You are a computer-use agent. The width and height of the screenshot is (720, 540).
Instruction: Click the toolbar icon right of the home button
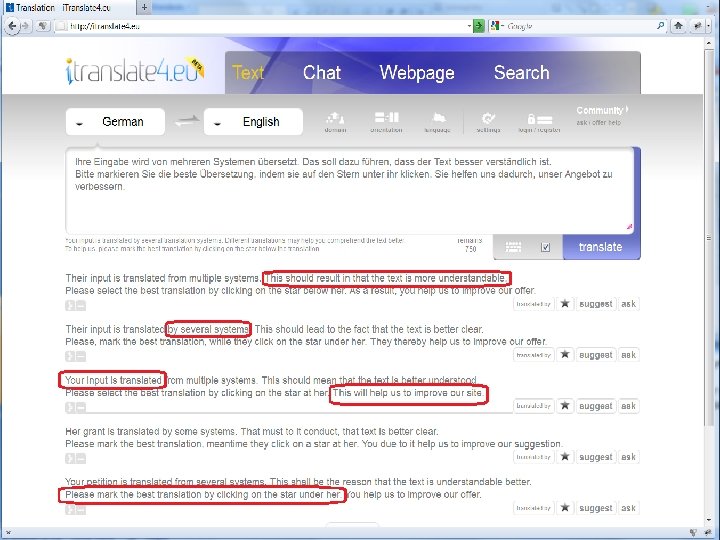tap(698, 26)
